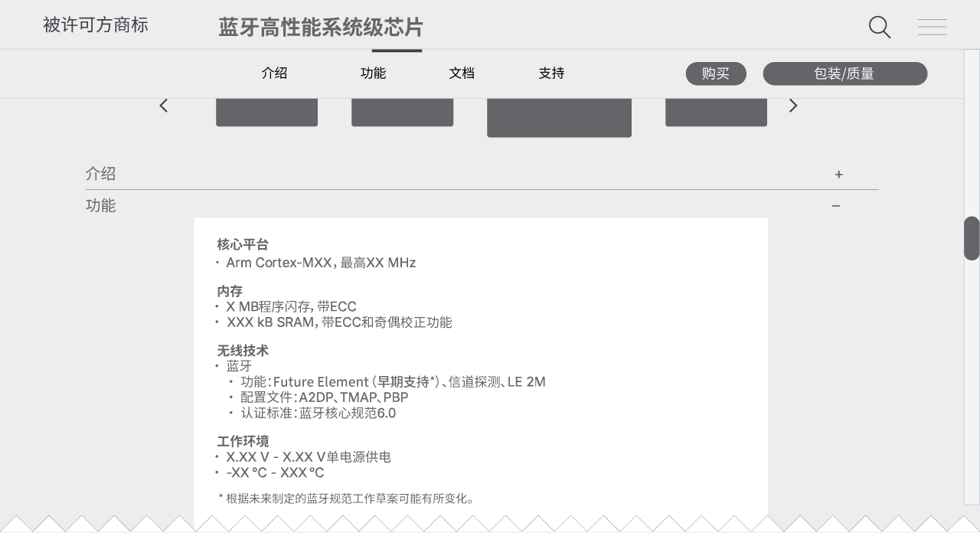Click the vertical scrollbar thumb
980x533 pixels.
click(972, 238)
